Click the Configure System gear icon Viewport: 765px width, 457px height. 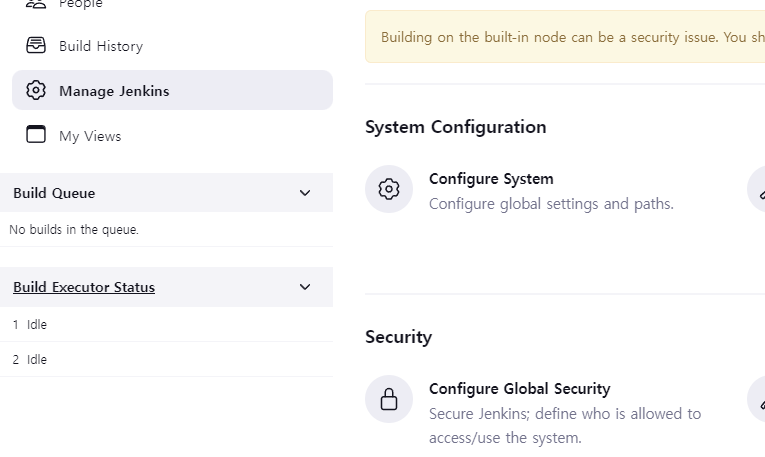click(x=389, y=189)
